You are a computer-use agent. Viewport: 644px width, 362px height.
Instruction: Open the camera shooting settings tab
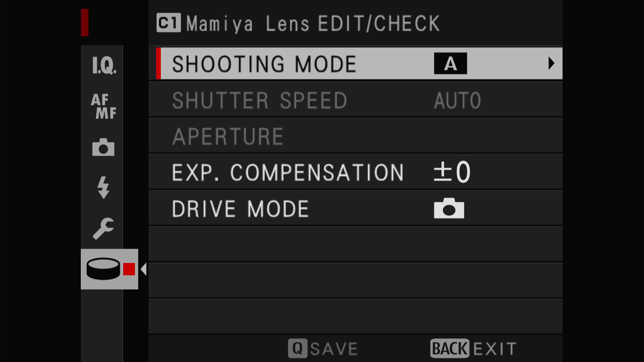tap(103, 147)
